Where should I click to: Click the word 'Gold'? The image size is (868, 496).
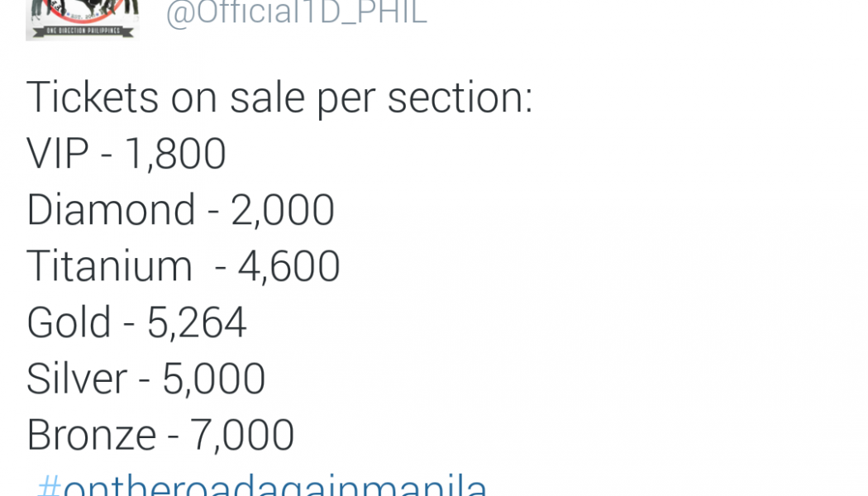69,322
